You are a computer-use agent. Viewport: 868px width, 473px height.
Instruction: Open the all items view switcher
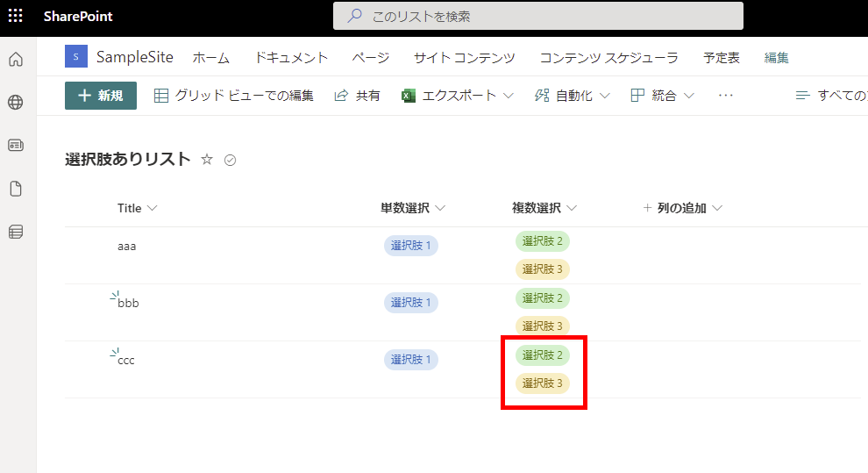pyautogui.click(x=831, y=96)
